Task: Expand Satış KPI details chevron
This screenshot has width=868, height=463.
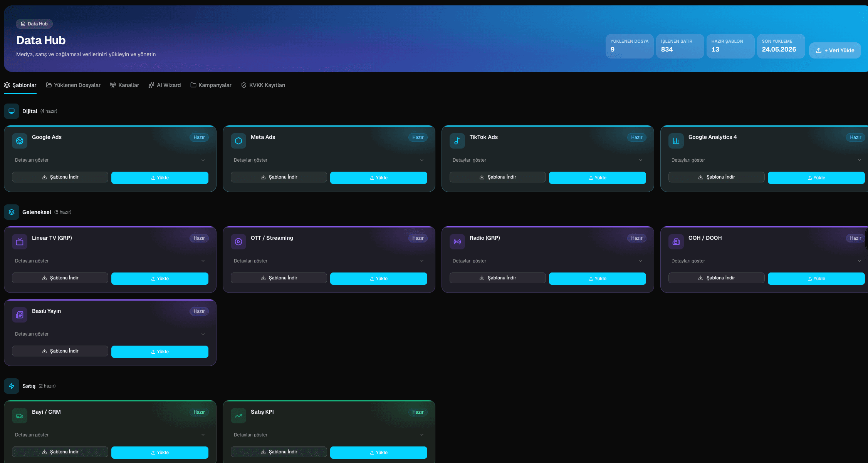Action: point(422,435)
